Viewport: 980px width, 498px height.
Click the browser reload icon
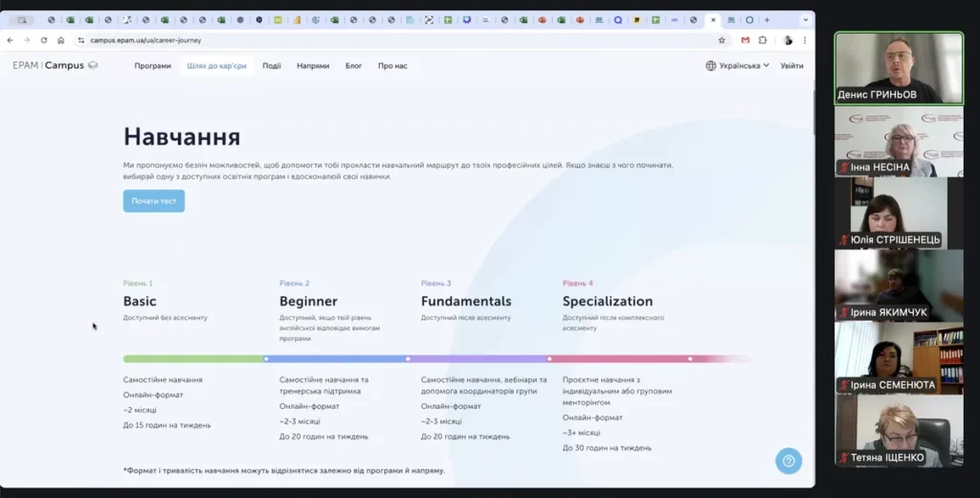43,40
